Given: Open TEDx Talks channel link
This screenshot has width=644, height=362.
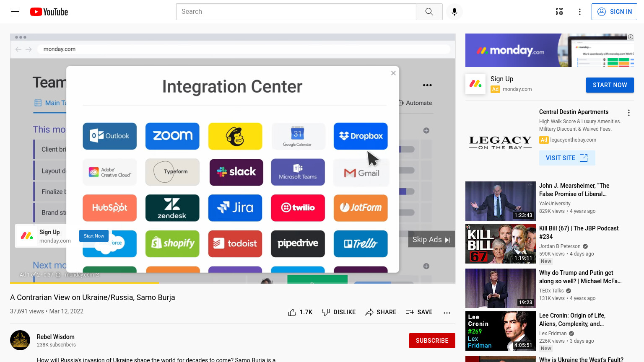Looking at the screenshot, I should [551, 291].
